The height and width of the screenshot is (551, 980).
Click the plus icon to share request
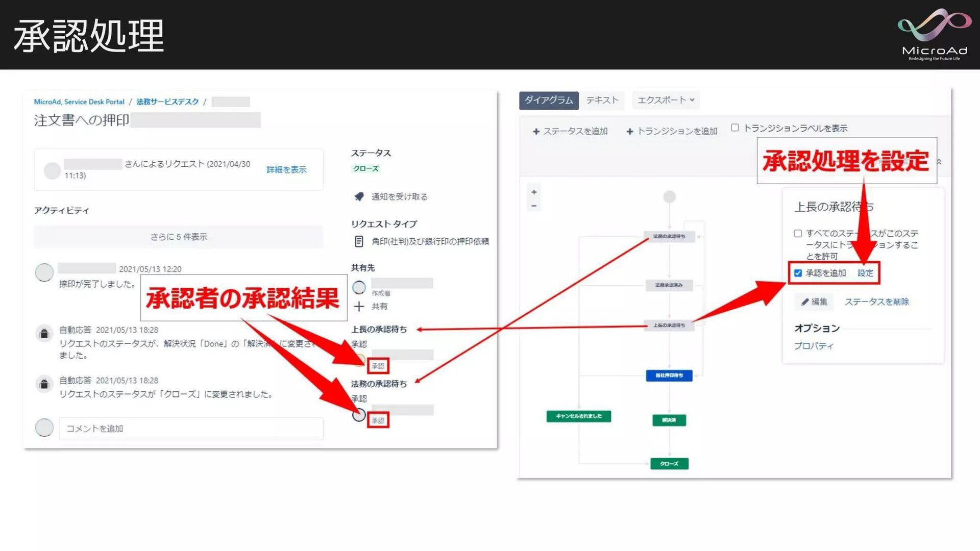359,306
